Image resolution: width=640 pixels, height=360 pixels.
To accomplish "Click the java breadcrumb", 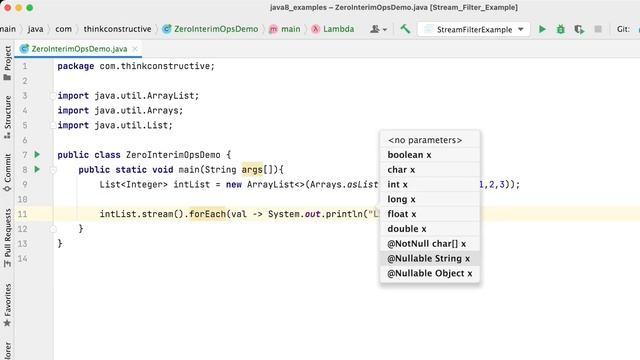I will (x=36, y=29).
